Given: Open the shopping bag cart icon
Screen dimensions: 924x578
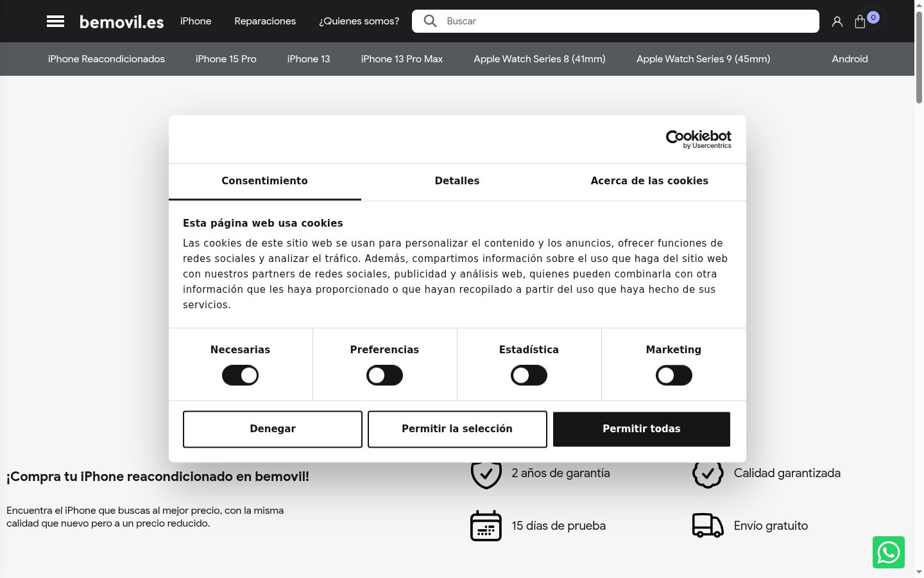Looking at the screenshot, I should pyautogui.click(x=860, y=22).
